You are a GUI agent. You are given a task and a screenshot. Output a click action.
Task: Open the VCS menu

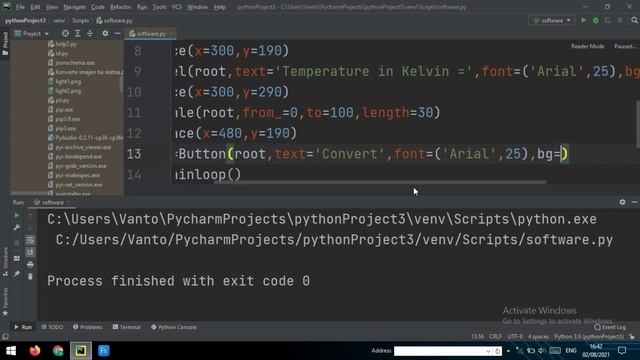pyautogui.click(x=177, y=7)
